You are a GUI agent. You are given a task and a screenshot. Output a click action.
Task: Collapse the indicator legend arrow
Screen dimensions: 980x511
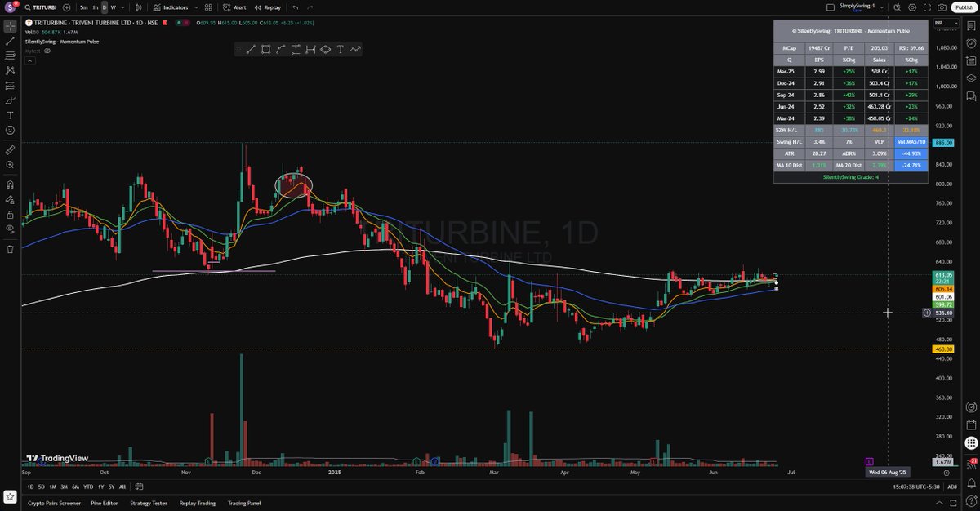30,60
